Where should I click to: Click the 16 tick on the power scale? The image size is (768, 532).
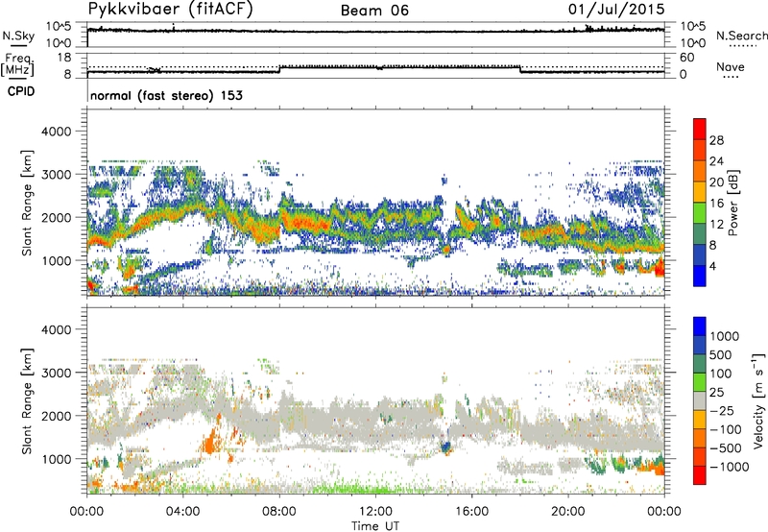pos(716,204)
